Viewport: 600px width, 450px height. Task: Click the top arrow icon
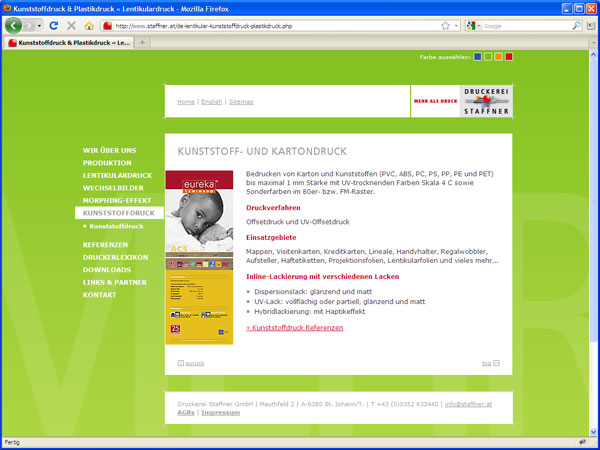pyautogui.click(x=496, y=363)
